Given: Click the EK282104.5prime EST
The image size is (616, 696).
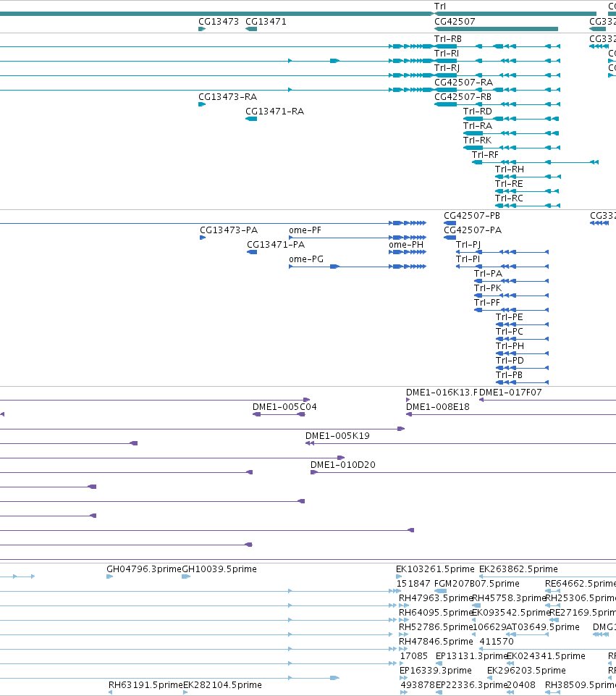Looking at the screenshot, I should tap(185, 692).
